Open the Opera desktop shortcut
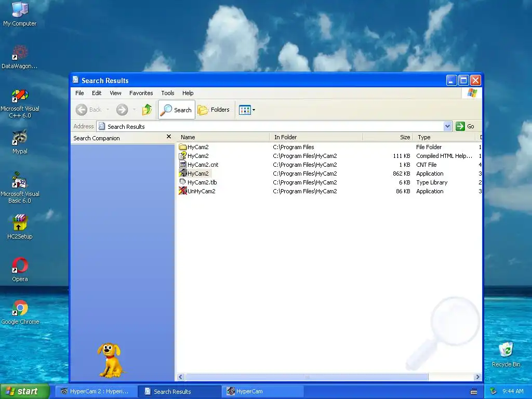The image size is (532, 399). (x=20, y=270)
